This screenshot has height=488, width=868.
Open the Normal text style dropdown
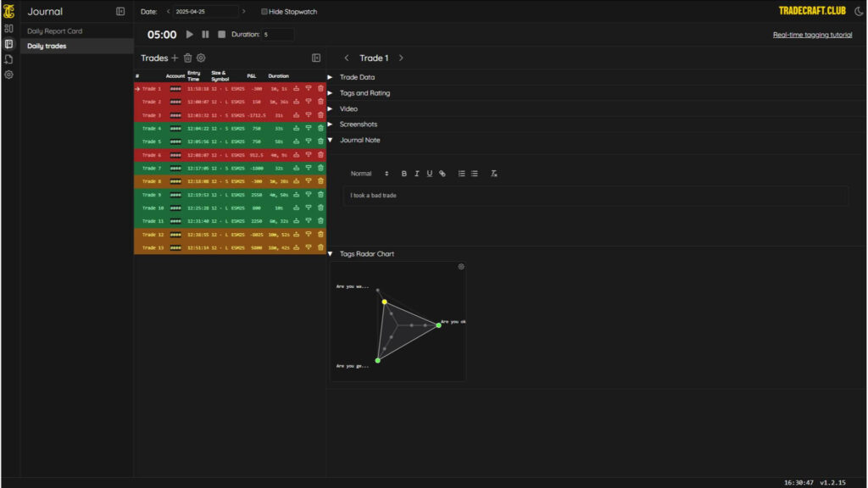coord(370,174)
